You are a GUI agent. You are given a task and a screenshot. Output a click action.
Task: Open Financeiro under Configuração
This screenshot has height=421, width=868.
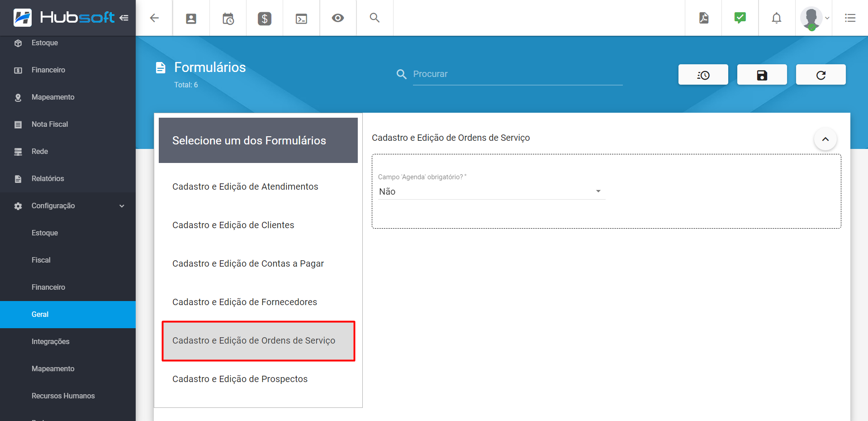(x=68, y=287)
